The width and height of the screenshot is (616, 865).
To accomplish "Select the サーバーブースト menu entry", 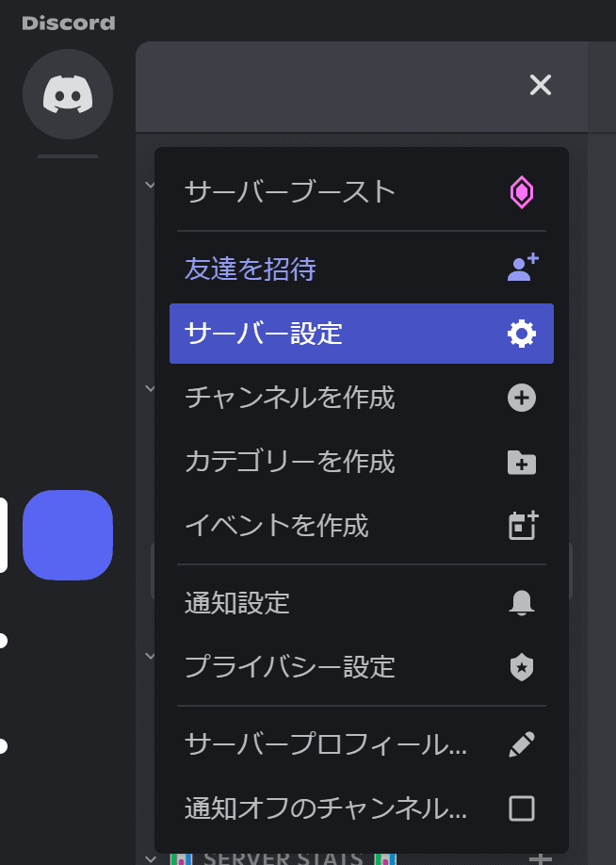I will pos(362,192).
